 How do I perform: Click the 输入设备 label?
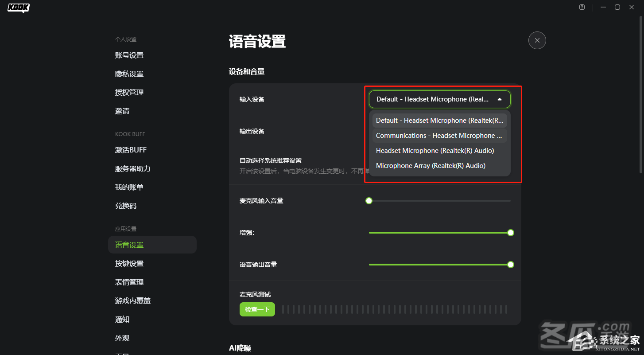click(252, 99)
